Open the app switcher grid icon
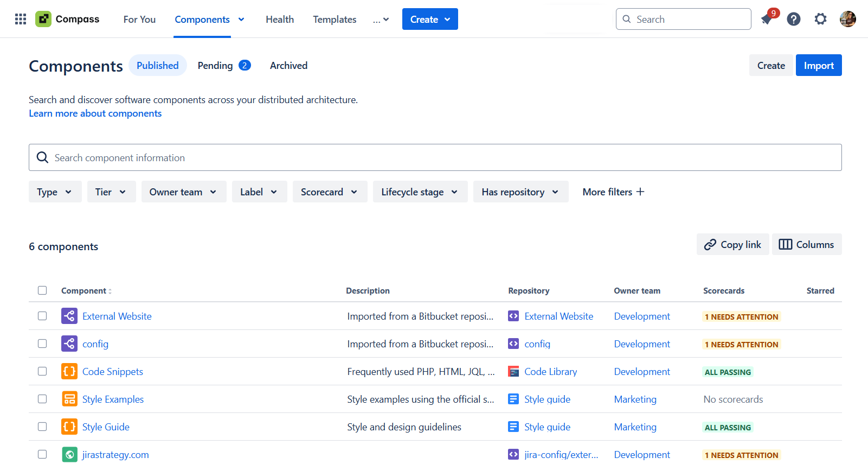868x464 pixels. [x=21, y=19]
